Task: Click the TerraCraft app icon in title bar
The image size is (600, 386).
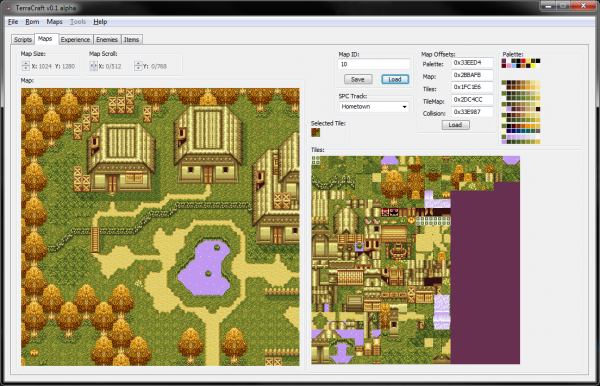Action: (x=8, y=8)
